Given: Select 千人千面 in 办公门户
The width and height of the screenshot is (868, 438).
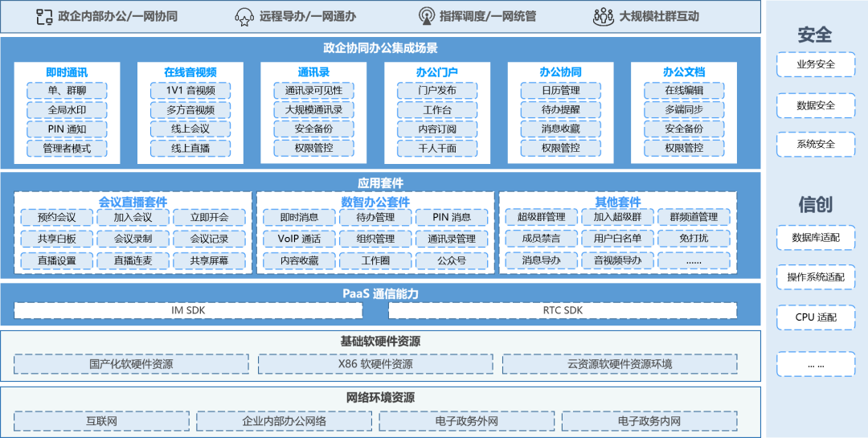Looking at the screenshot, I should coord(437,148).
